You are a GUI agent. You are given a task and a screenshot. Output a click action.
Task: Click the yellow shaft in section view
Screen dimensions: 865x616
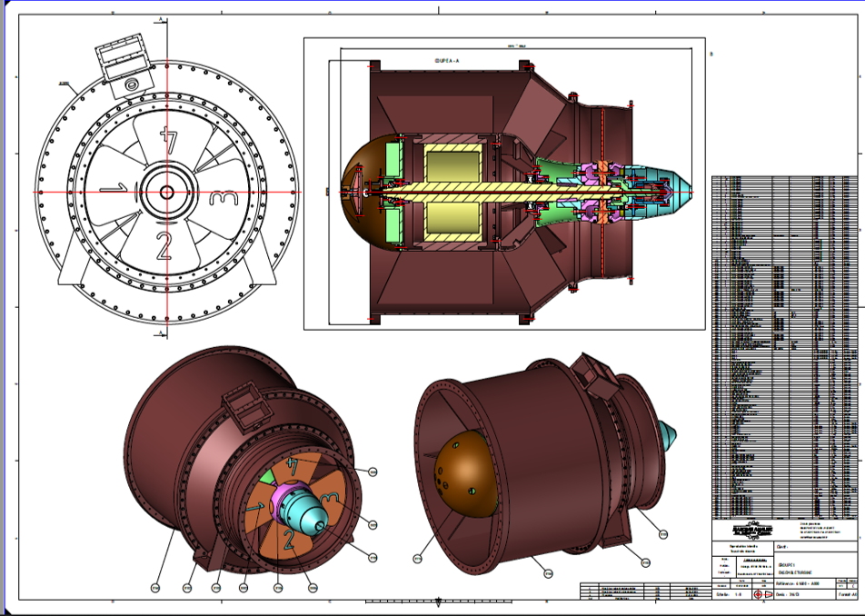(x=509, y=191)
